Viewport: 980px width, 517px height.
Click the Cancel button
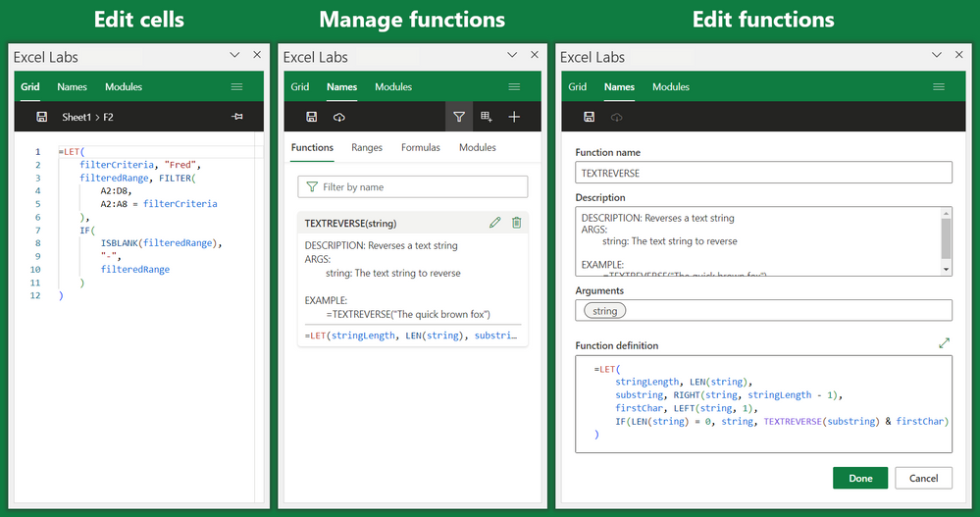pos(923,478)
